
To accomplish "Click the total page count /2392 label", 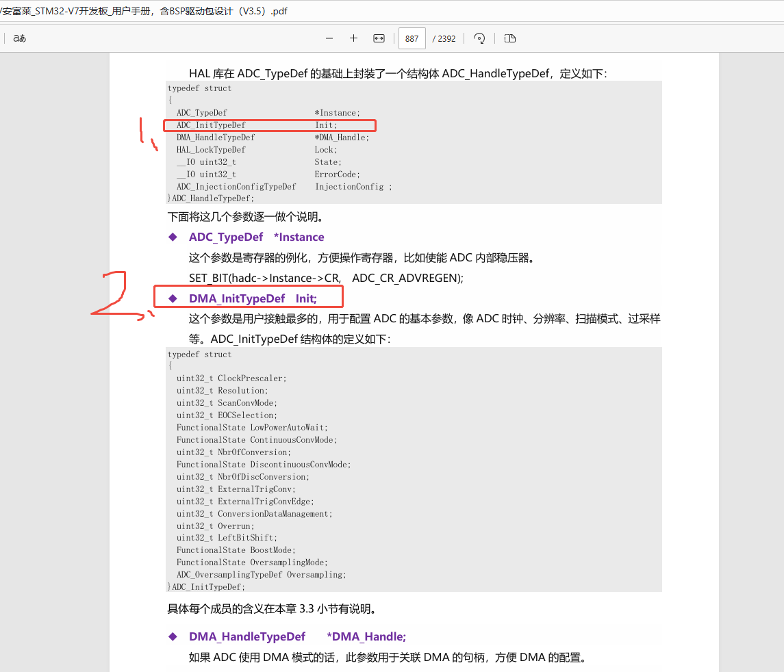I will [x=445, y=38].
